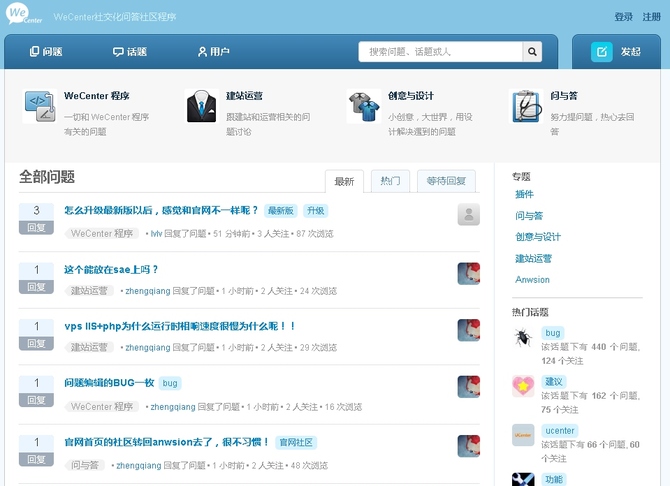The height and width of the screenshot is (486, 670).
Task: Click 问与答 label under 官网首页 question
Action: pyautogui.click(x=85, y=465)
